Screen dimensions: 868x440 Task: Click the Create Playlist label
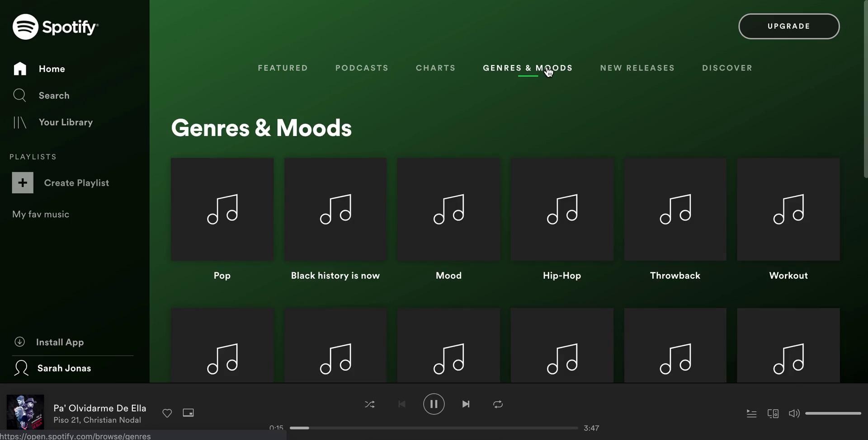pos(76,183)
